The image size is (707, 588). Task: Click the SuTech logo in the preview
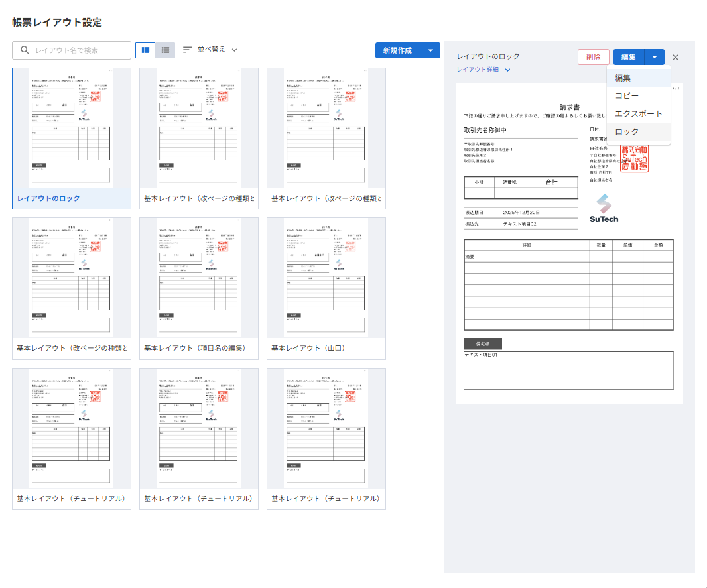(x=604, y=208)
